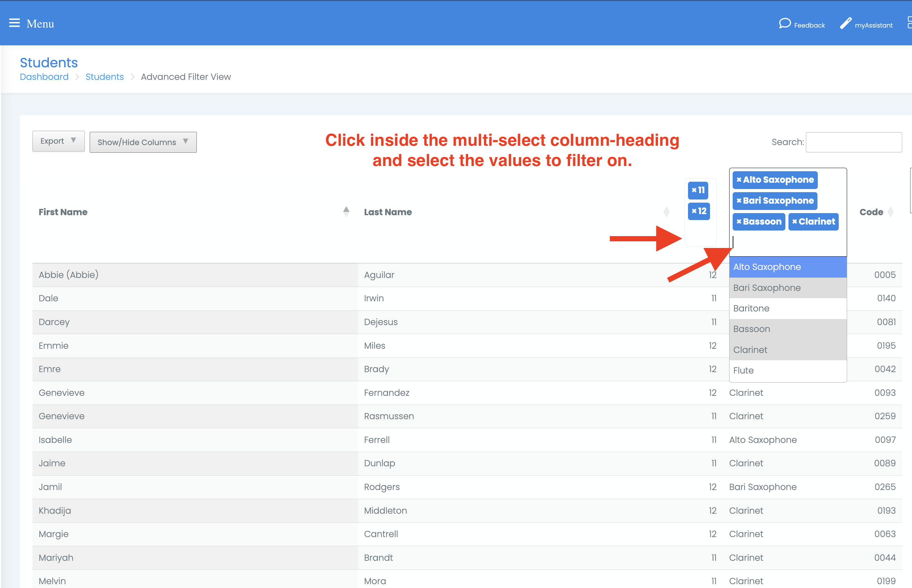Click the Students page title
Image resolution: width=912 pixels, height=588 pixels.
tap(49, 63)
